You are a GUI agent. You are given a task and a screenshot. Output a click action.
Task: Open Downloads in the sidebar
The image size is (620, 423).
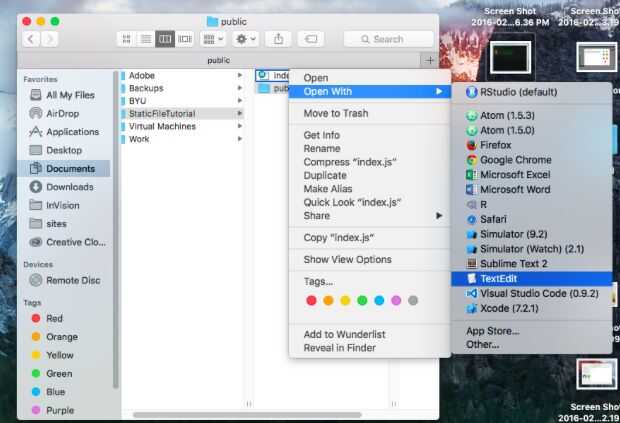coord(62,187)
